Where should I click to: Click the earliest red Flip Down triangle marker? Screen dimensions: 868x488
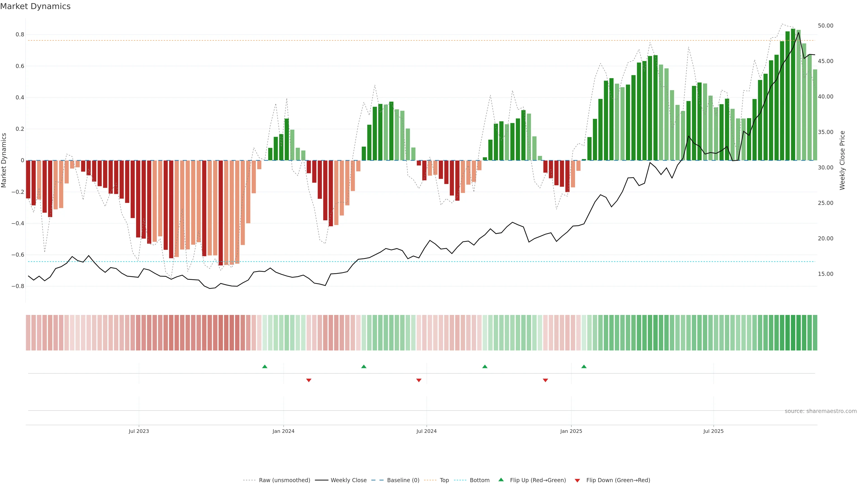click(309, 380)
